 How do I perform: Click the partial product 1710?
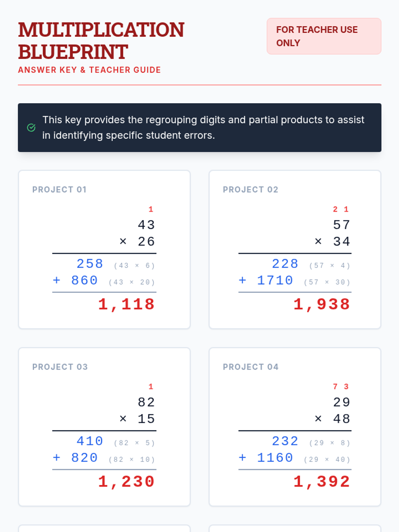275,280
